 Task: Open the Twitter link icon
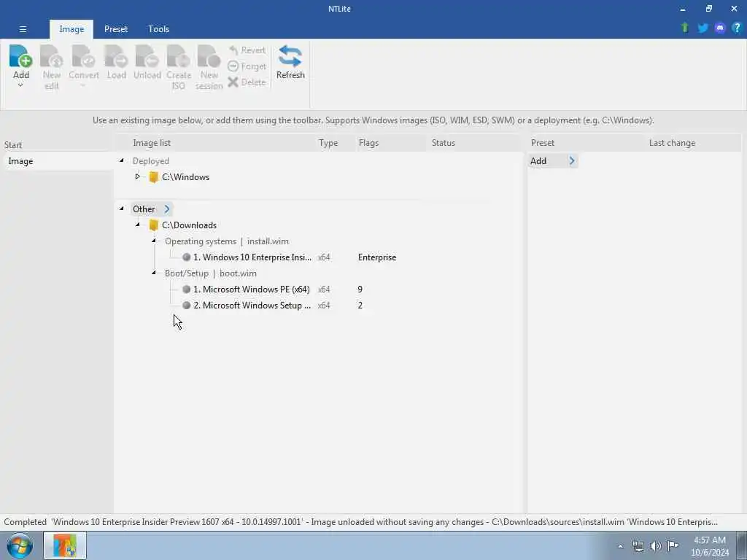coord(703,28)
